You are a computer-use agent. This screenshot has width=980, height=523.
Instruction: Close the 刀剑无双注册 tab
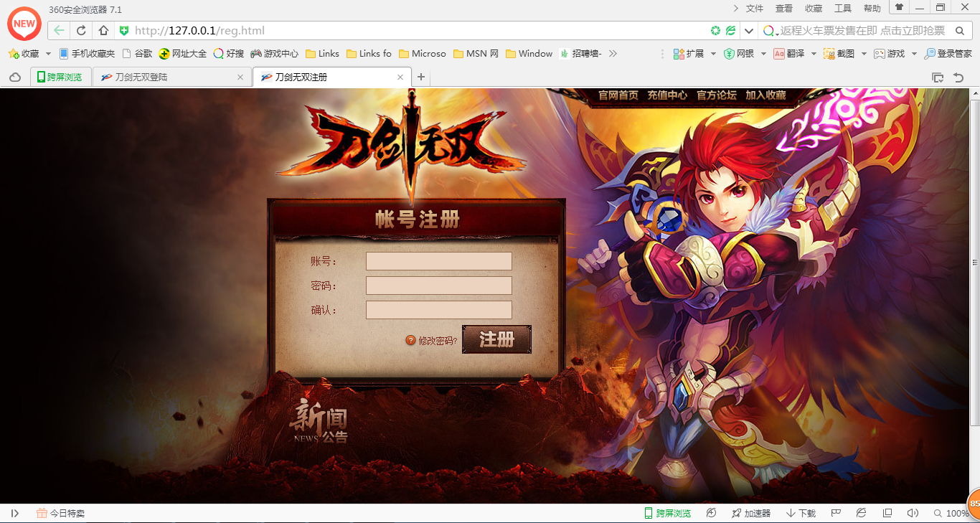(400, 77)
